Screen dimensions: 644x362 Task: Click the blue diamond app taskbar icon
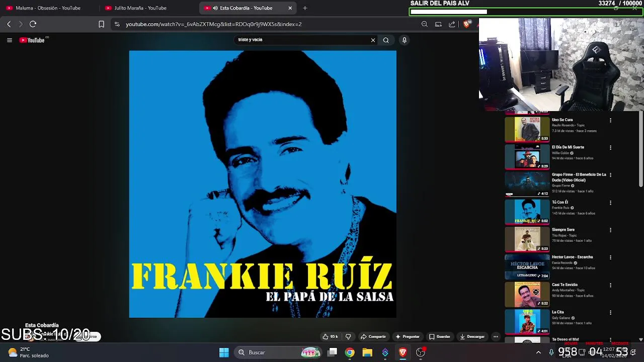pos(385,352)
